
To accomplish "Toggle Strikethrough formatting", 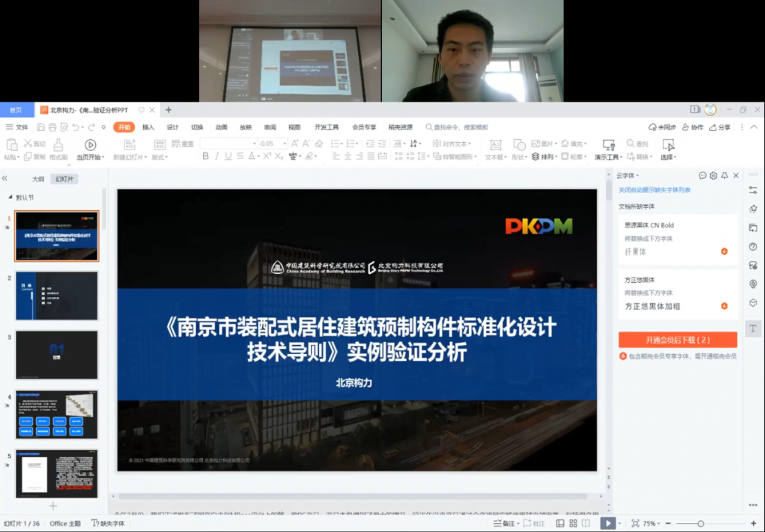I will [x=240, y=156].
